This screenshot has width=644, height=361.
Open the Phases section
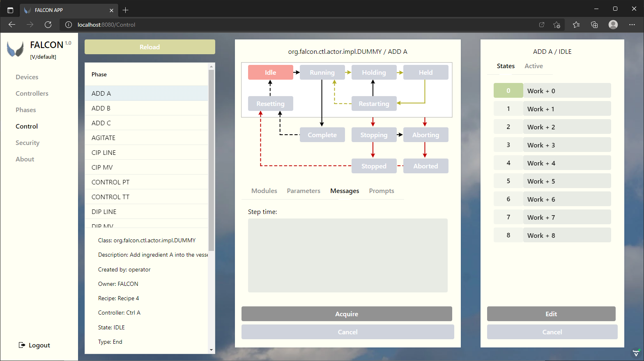(x=26, y=110)
